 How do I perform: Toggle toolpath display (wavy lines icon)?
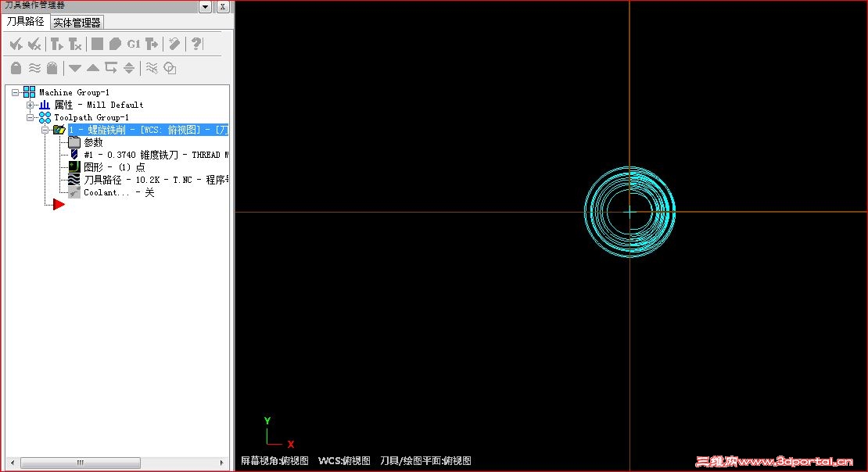pyautogui.click(x=34, y=68)
